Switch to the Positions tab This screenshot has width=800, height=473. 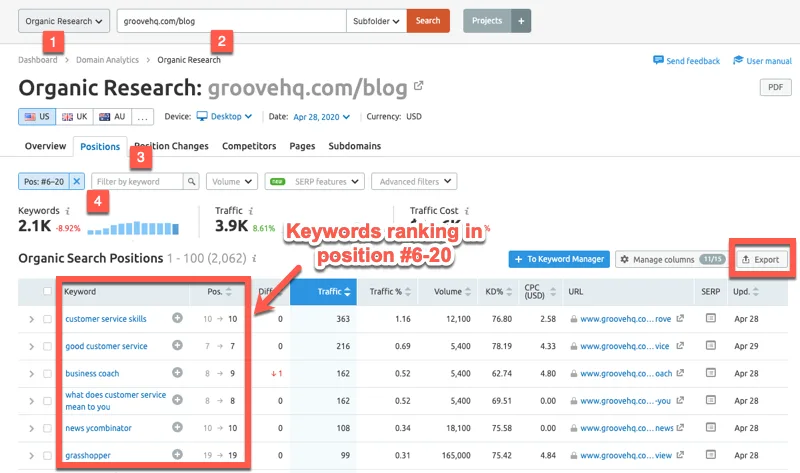tap(100, 146)
